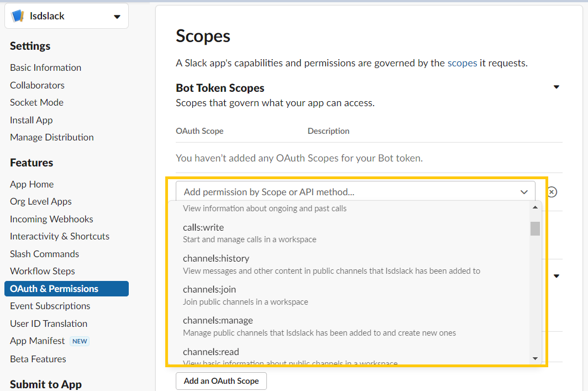Open the lsdslack app switcher dropdown
This screenshot has width=588, height=391.
coord(117,17)
